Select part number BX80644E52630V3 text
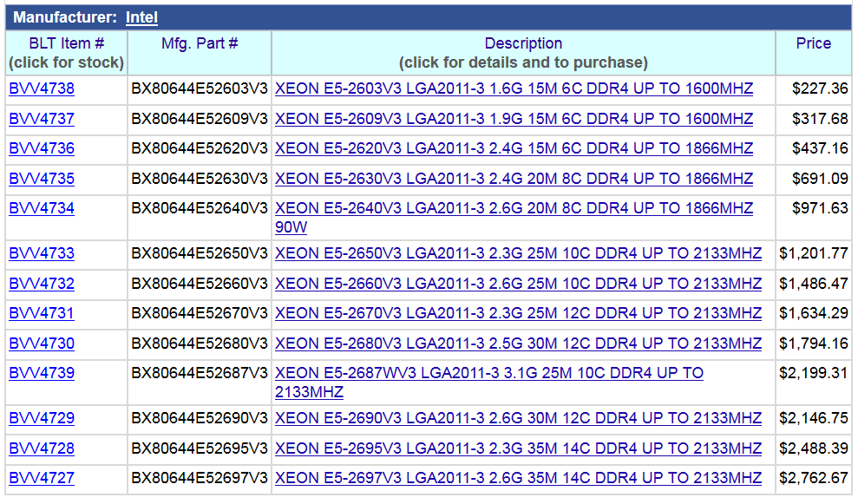858x504 pixels. click(200, 179)
